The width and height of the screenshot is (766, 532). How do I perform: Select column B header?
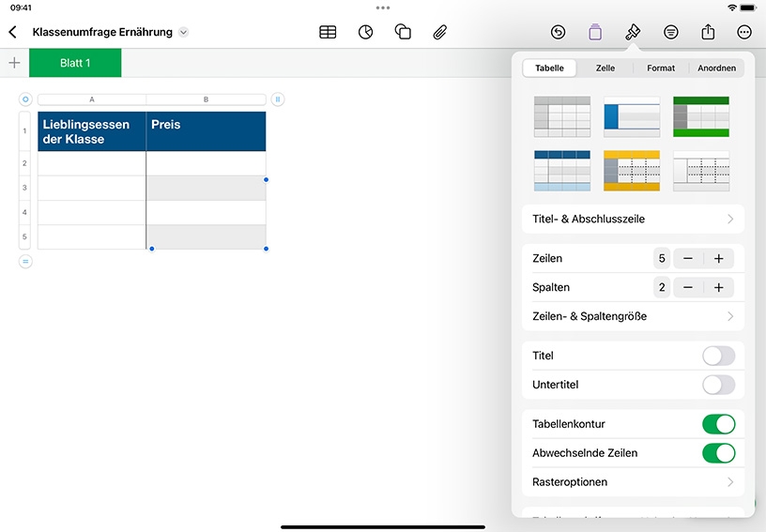[206, 99]
